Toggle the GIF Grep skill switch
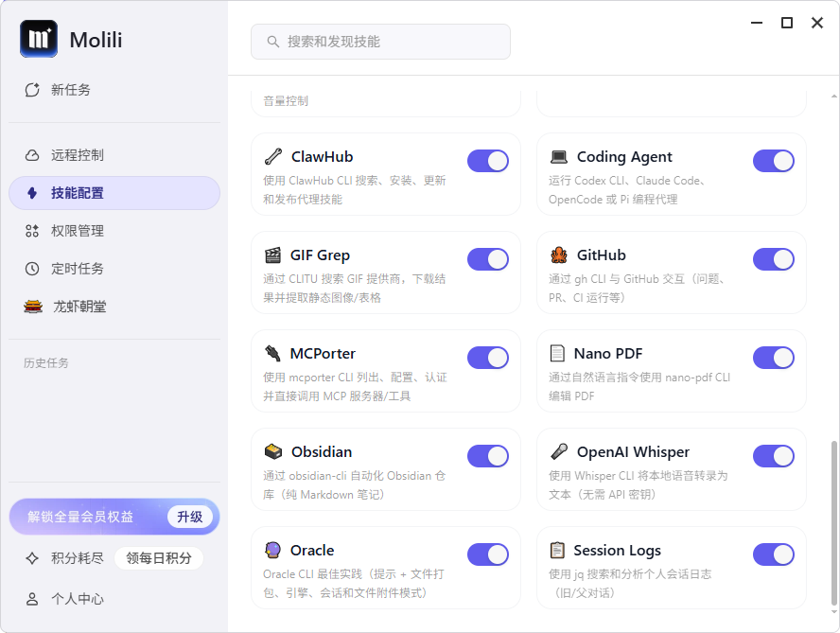The image size is (840, 633). click(x=488, y=259)
